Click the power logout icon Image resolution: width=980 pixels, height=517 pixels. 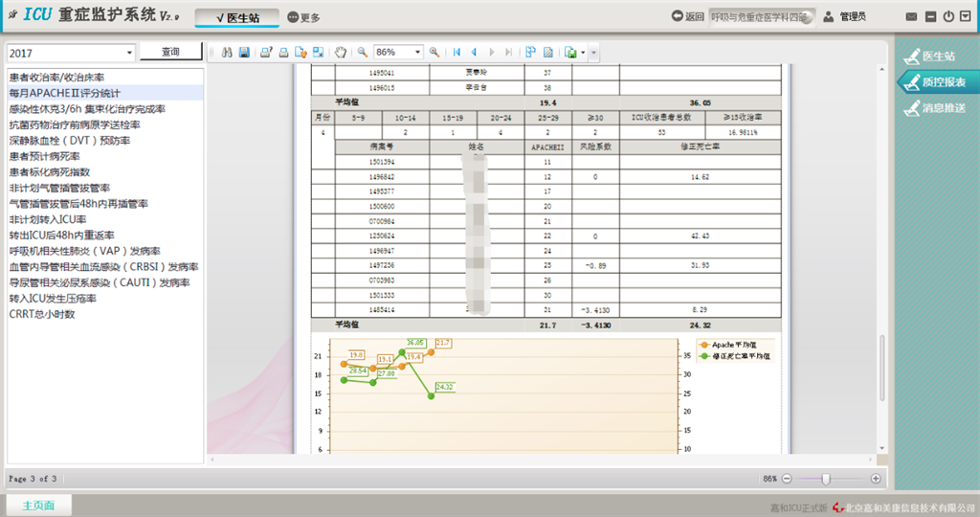click(948, 16)
